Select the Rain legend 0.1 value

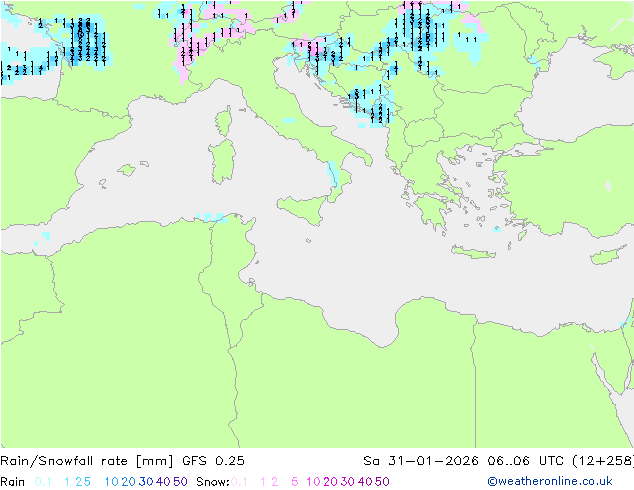[43, 482]
